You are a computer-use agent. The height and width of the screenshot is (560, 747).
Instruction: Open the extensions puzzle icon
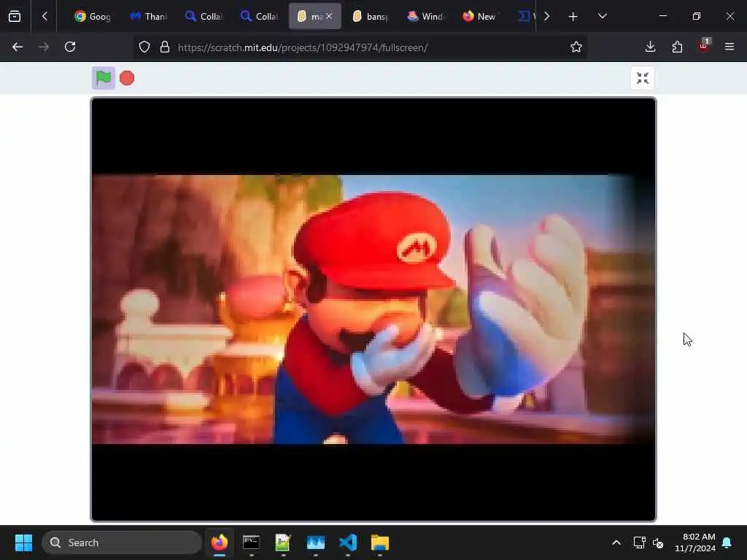[x=677, y=47]
